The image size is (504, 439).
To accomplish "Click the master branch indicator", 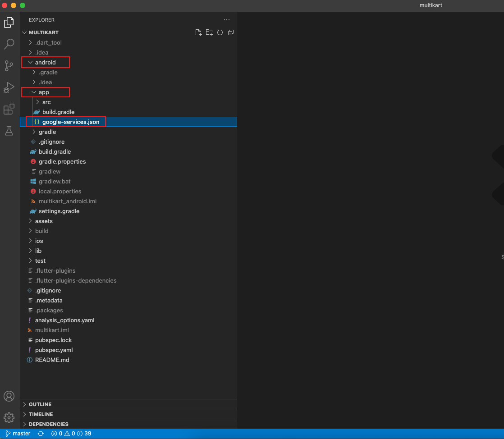I will pos(18,434).
